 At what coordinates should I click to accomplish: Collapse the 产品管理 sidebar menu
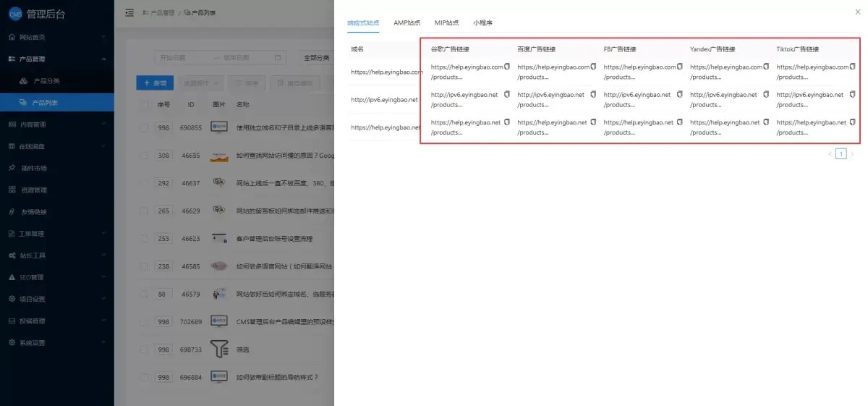56,59
